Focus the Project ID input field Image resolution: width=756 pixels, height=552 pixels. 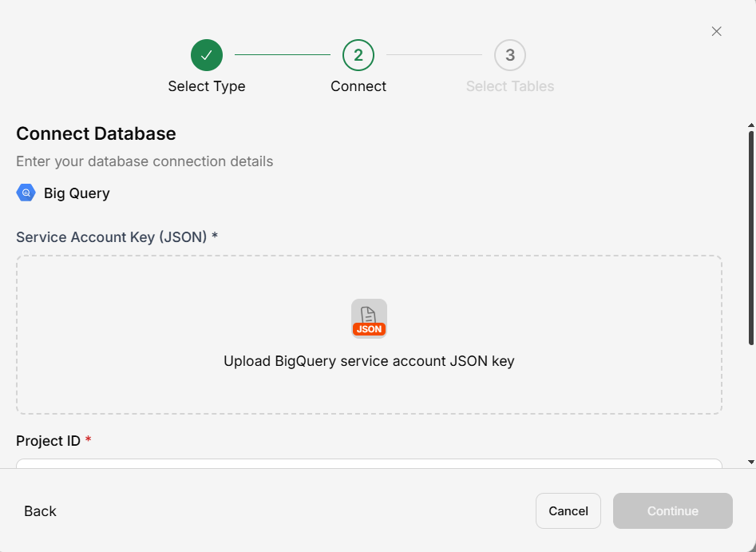(369, 463)
